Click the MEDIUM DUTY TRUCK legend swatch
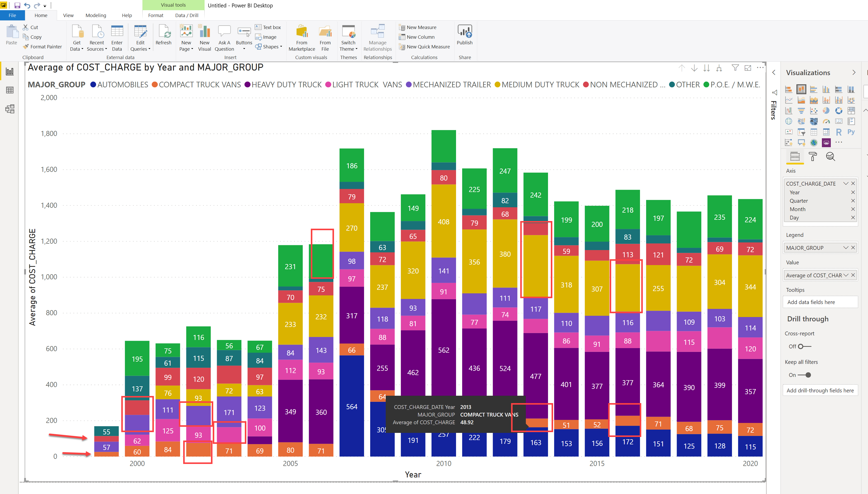 (497, 85)
